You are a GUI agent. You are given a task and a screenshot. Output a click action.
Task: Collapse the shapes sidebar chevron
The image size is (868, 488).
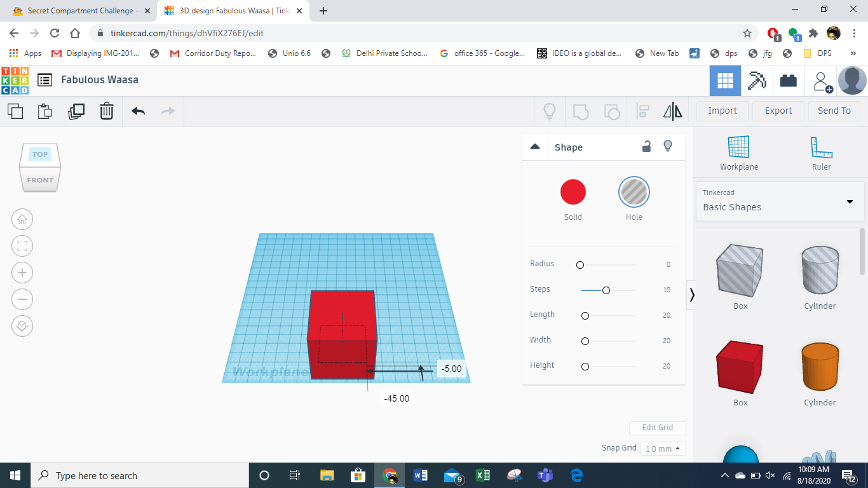click(x=692, y=295)
